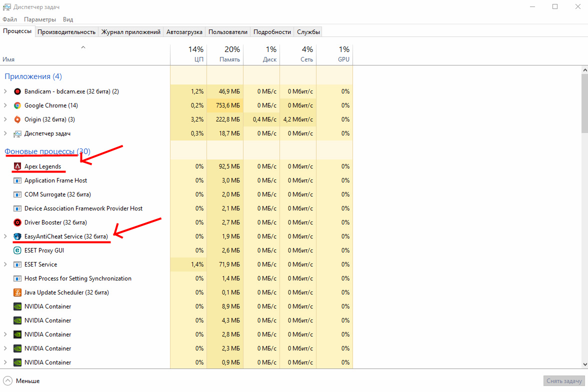Click the Меньше label
Image resolution: width=588 pixels, height=392 pixels.
coord(28,381)
